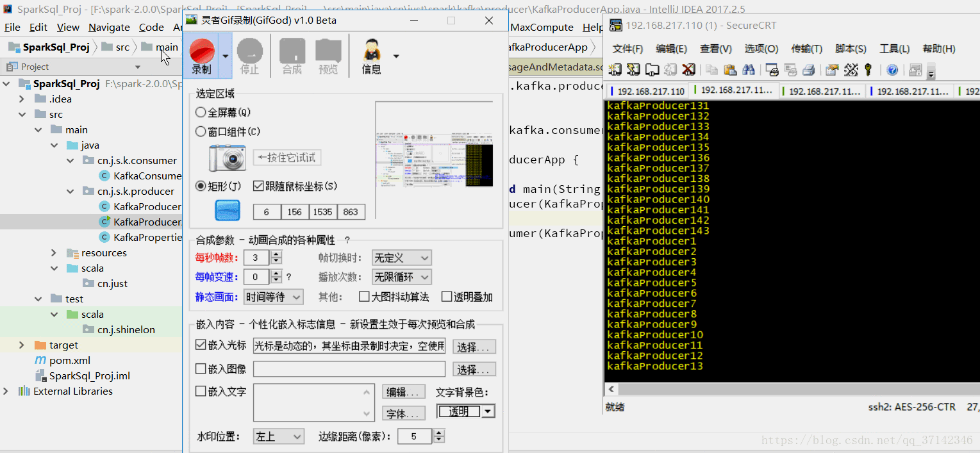Open the 信息 dropdown arrow
This screenshot has height=453, width=980.
(x=396, y=56)
